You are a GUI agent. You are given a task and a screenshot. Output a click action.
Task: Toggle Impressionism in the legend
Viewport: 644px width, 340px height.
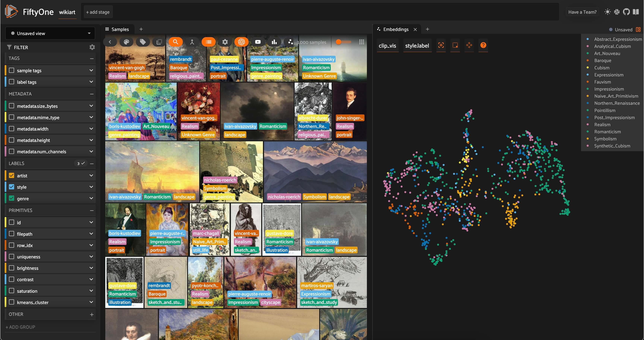pos(609,89)
